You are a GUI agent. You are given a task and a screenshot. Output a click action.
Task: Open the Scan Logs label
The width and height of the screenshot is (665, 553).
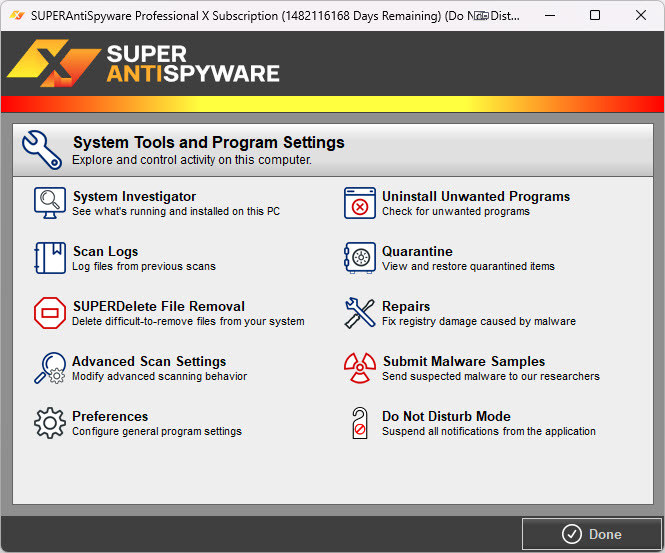(105, 252)
